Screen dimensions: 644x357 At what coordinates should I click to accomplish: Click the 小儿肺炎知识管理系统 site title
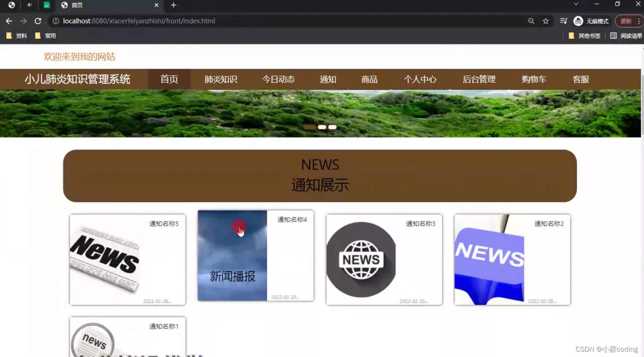click(77, 79)
